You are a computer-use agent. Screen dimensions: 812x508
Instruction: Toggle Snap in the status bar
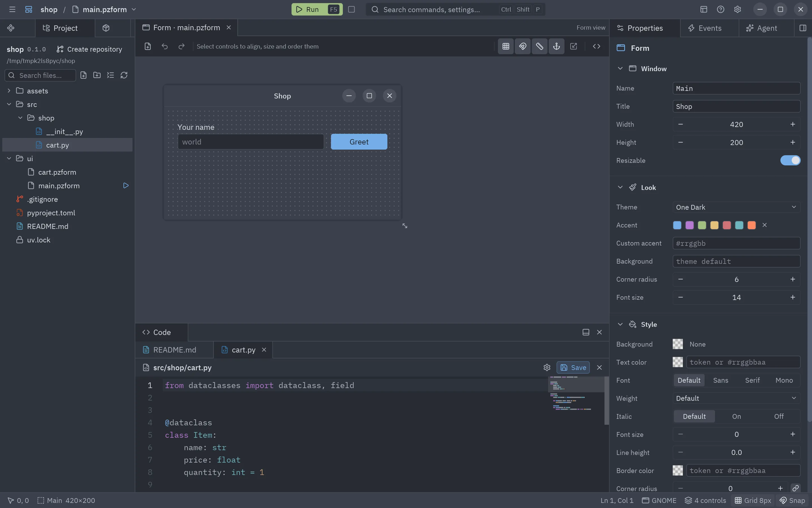click(792, 500)
